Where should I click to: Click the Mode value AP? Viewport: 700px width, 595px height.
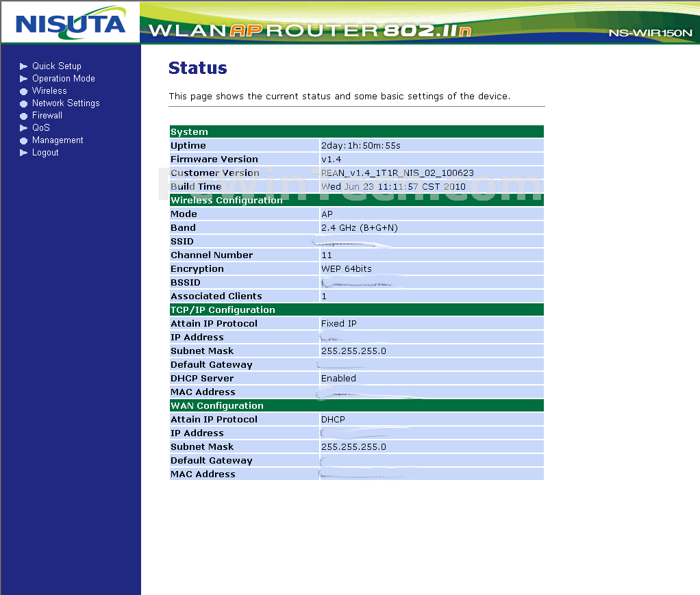tap(327, 214)
